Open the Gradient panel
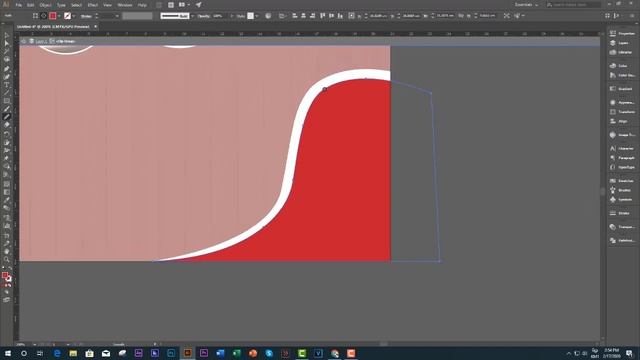 tap(622, 89)
